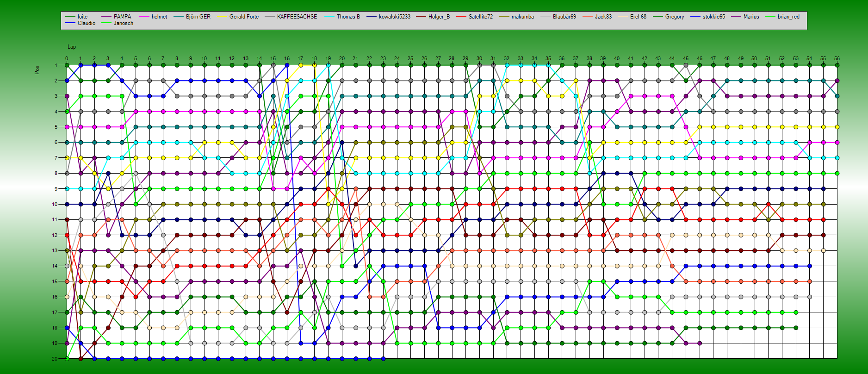Click Thomas B legend entry
This screenshot has width=868, height=374.
pyautogui.click(x=348, y=17)
